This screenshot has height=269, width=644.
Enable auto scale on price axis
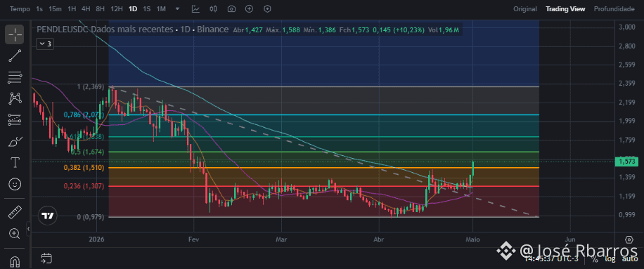[630, 258]
